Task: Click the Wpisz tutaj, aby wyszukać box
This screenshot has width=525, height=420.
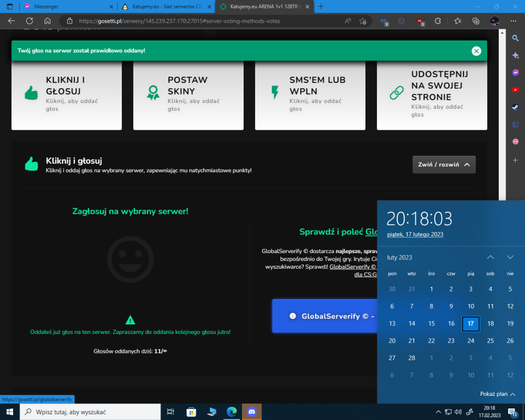Action: [90, 412]
